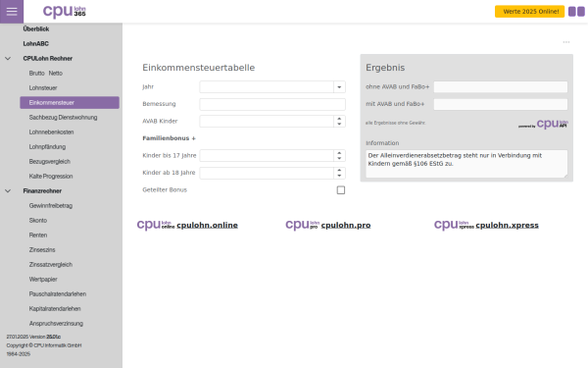Viewport: 588px width, 368px height.
Task: Open the Anspruchsverzinsung calculator
Action: pyautogui.click(x=56, y=323)
